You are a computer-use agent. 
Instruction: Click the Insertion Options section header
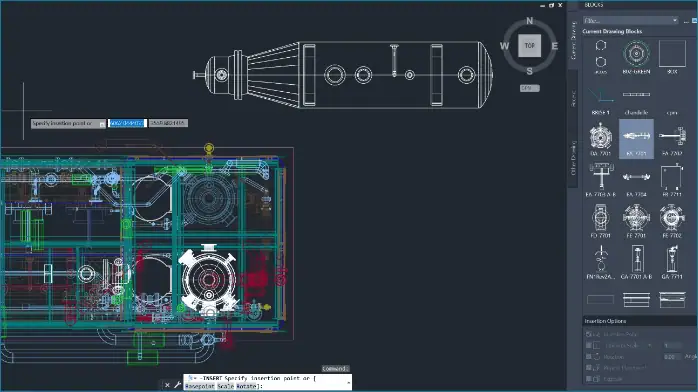pyautogui.click(x=640, y=321)
